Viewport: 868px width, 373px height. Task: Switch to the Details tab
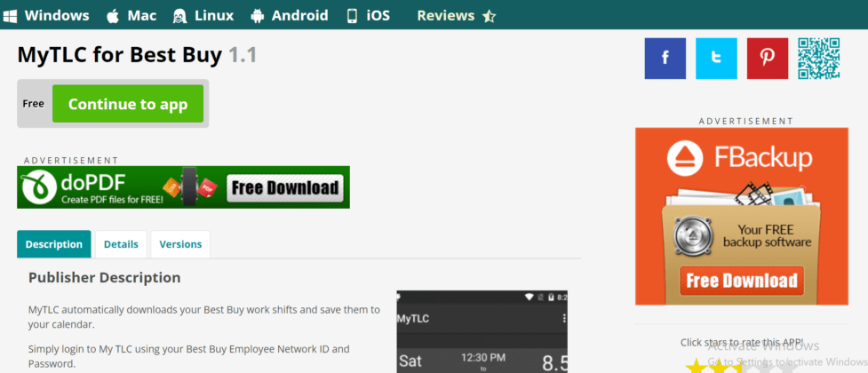click(x=121, y=244)
